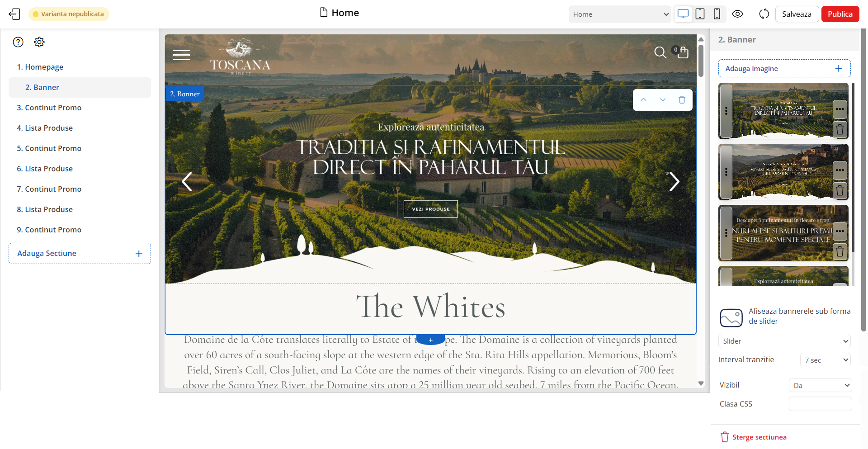Open the Home page selector dropdown
The height and width of the screenshot is (449, 868).
point(620,14)
